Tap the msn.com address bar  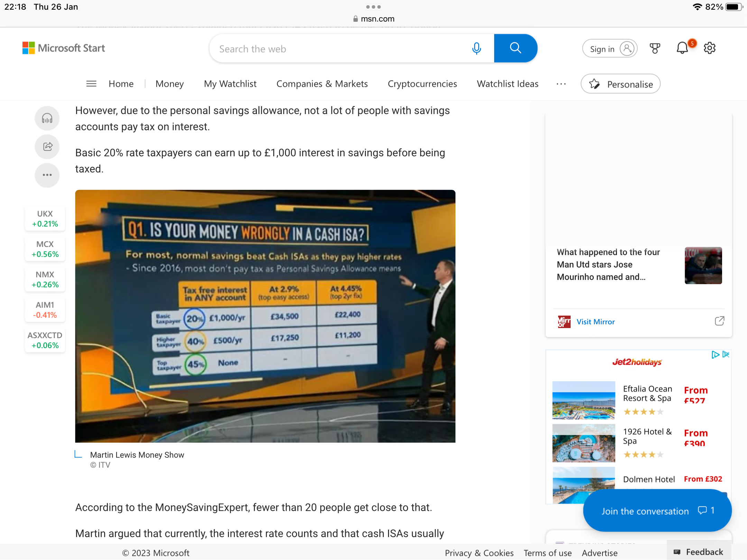pyautogui.click(x=373, y=19)
